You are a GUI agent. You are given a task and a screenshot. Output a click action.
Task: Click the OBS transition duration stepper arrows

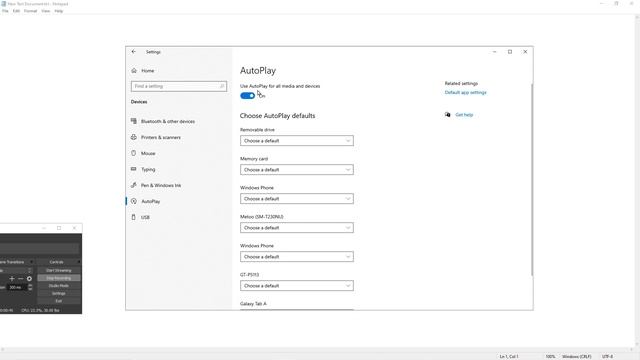click(x=30, y=287)
